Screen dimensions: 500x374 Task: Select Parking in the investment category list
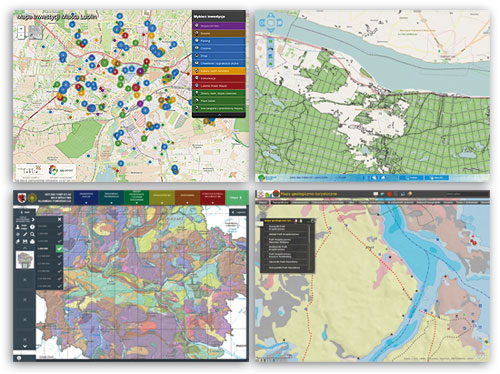219,41
